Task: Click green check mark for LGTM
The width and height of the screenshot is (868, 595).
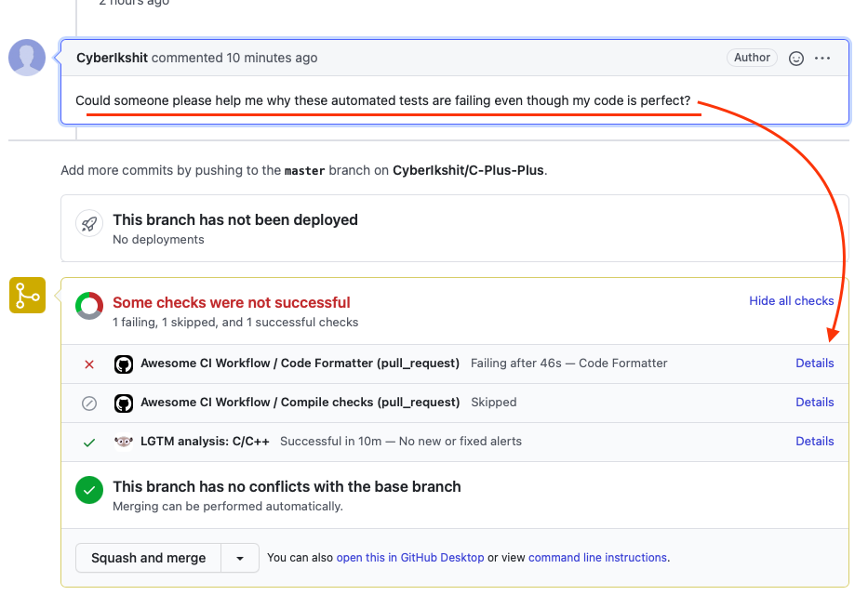Action: pyautogui.click(x=89, y=443)
